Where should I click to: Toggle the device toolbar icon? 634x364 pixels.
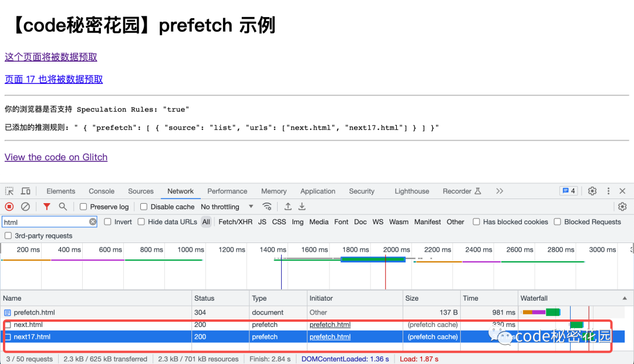(x=25, y=191)
